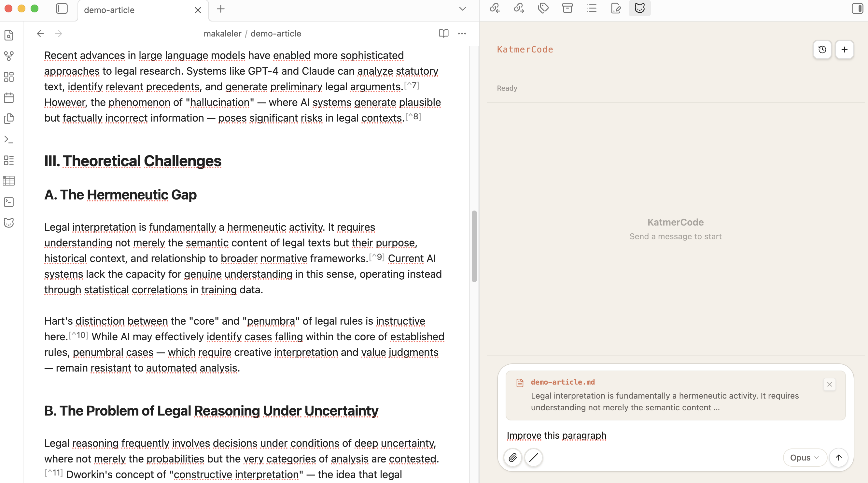Open the tags pane icon
The image size is (868, 483).
coord(543,8)
